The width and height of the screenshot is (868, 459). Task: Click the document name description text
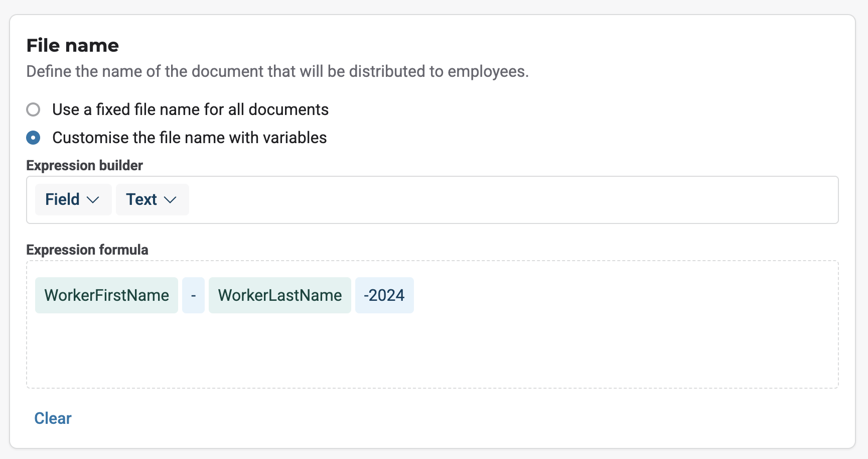(x=277, y=71)
